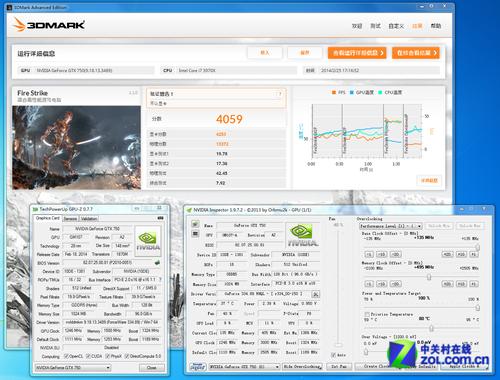Click GPU-Z title bar app icon
Screen dimensions: 500x380
point(35,209)
